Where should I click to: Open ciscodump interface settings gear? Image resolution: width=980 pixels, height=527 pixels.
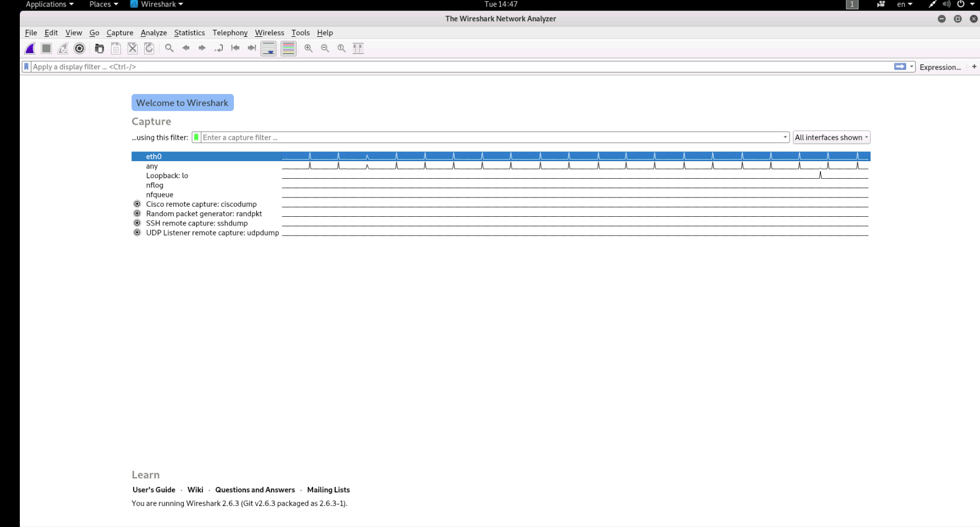(x=137, y=204)
